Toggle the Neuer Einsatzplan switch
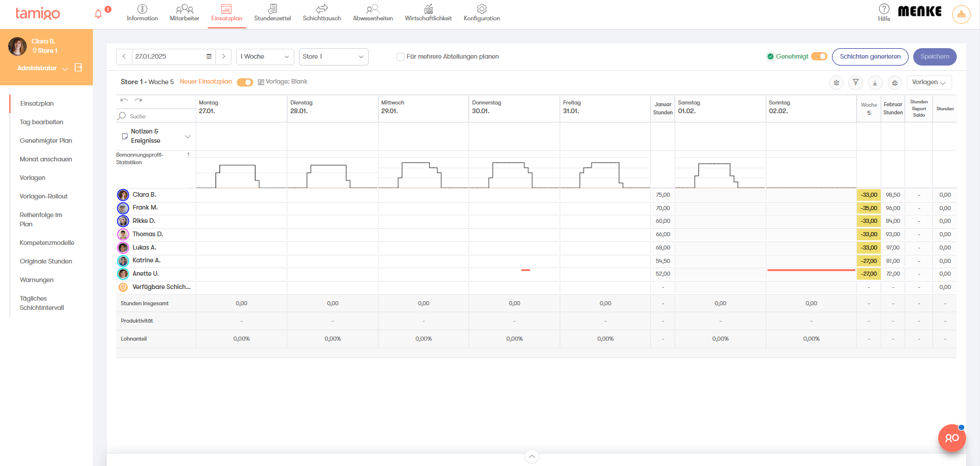Image resolution: width=980 pixels, height=466 pixels. pos(245,82)
